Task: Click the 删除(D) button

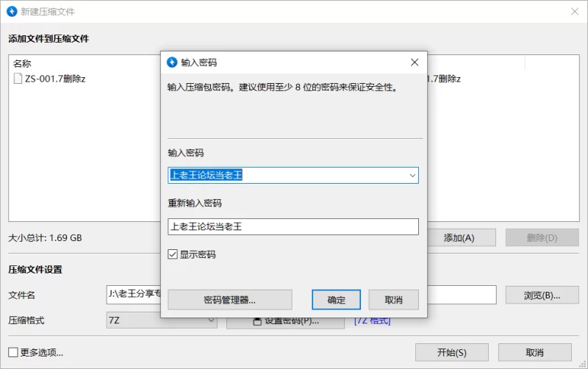Action: coord(542,237)
